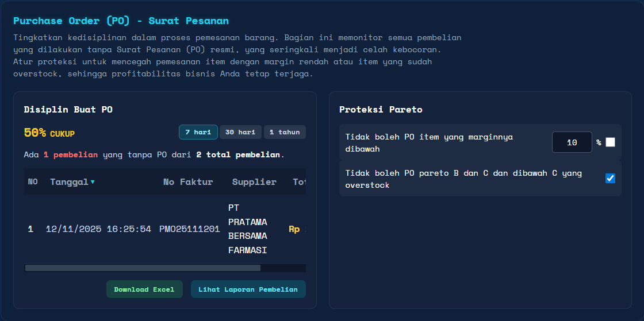This screenshot has width=644, height=321.
Task: Click the date 12/11/2025 16:25:54 cell
Action: 98,229
